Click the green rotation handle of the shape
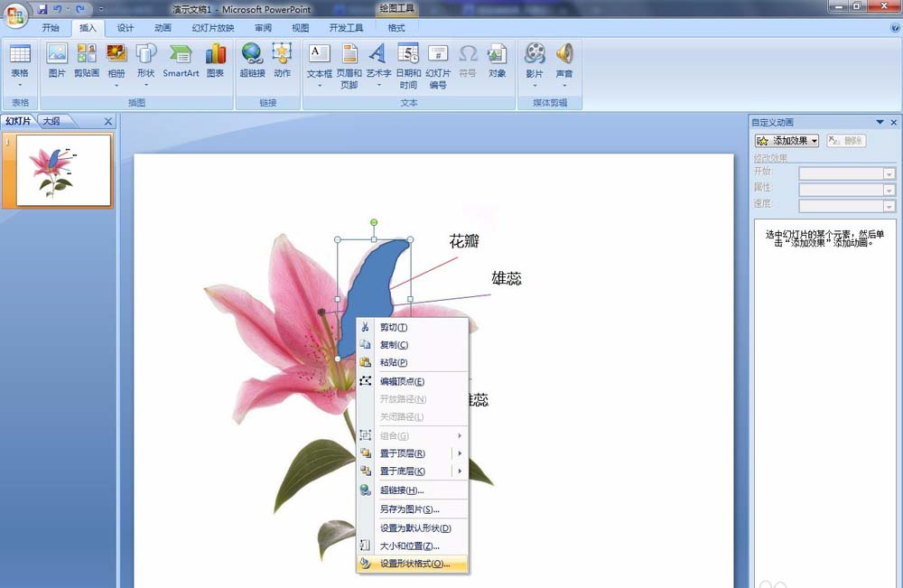903x588 pixels. coord(374,222)
